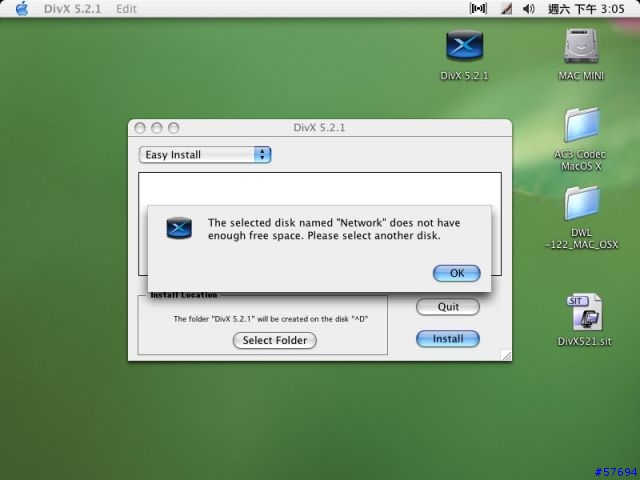The image size is (640, 480).
Task: Click the clock showing 3:05
Action: pos(586,9)
